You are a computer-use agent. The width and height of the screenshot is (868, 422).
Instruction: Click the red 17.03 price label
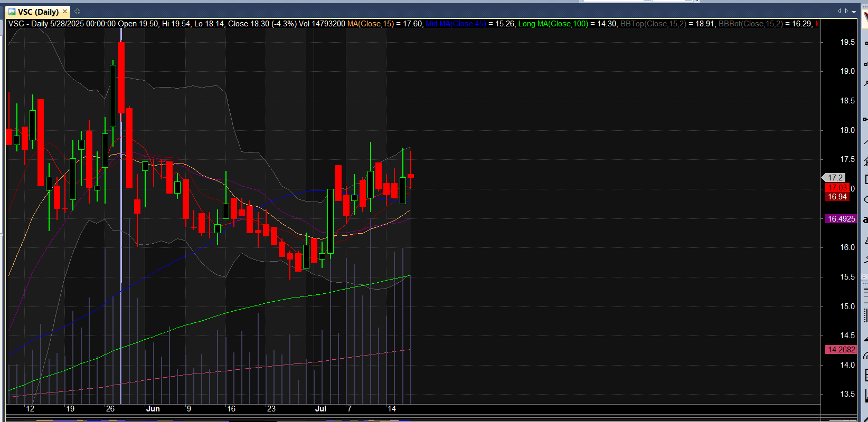click(x=837, y=188)
